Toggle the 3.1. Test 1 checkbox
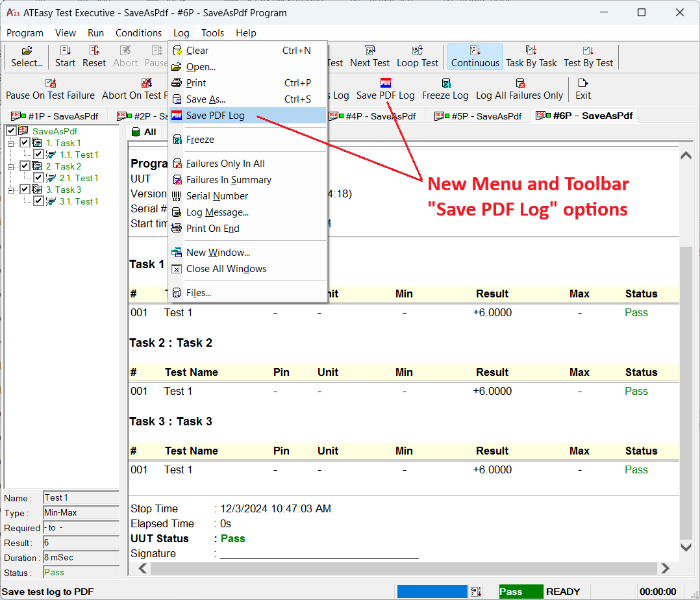The width and height of the screenshot is (700, 600). click(39, 201)
